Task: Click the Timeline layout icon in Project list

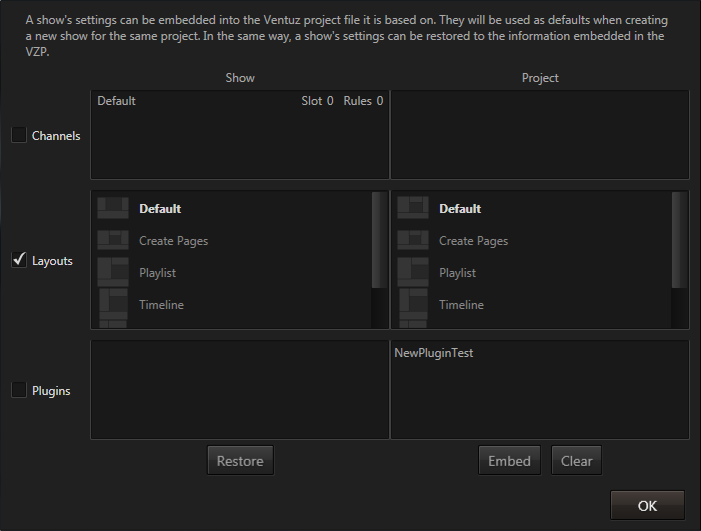Action: pyautogui.click(x=412, y=304)
